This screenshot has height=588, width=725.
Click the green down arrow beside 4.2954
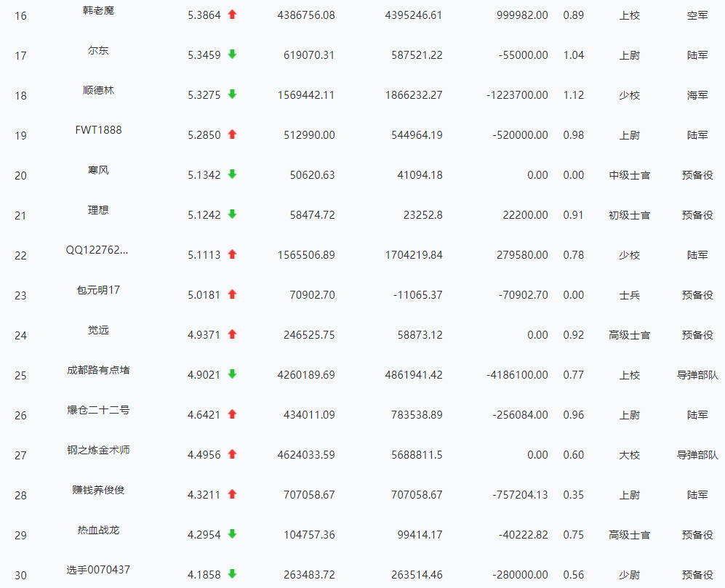pos(232,534)
